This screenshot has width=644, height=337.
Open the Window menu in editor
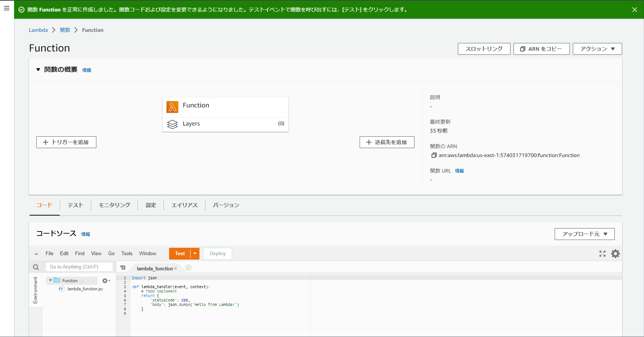(148, 254)
